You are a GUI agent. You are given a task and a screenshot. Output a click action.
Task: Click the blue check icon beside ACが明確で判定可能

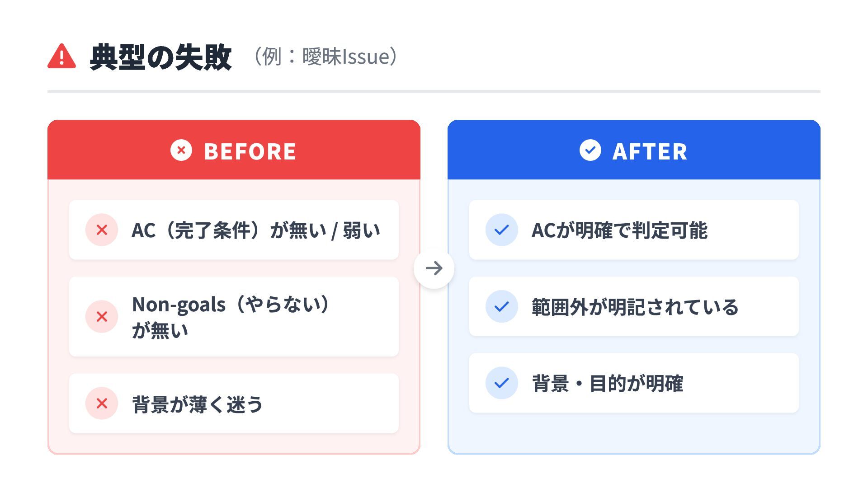pyautogui.click(x=501, y=230)
